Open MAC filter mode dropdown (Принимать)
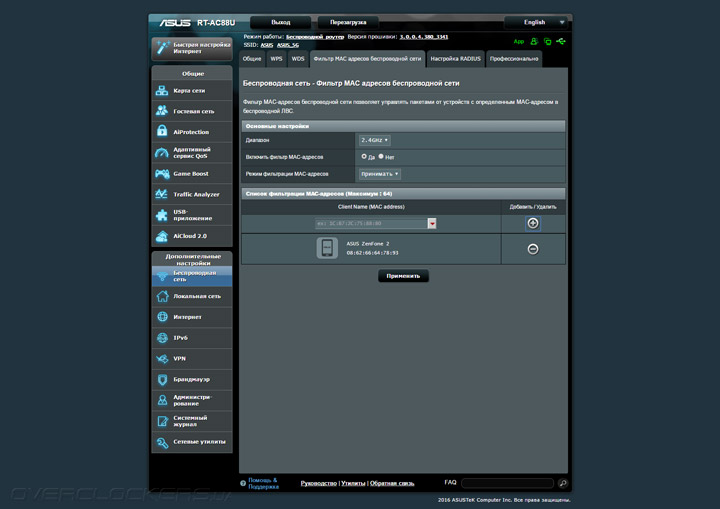Screen dimensions: 720x509 pyautogui.click(x=380, y=174)
